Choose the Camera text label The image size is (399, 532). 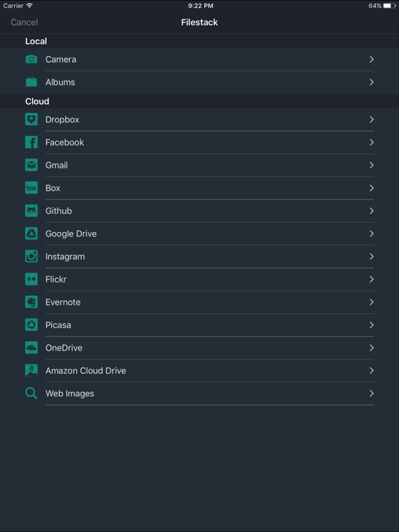[61, 59]
